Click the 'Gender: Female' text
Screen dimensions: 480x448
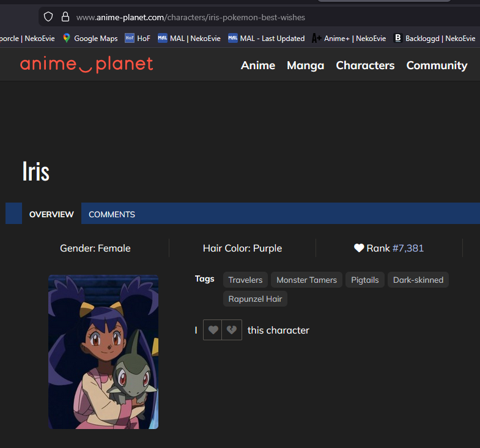click(x=95, y=248)
